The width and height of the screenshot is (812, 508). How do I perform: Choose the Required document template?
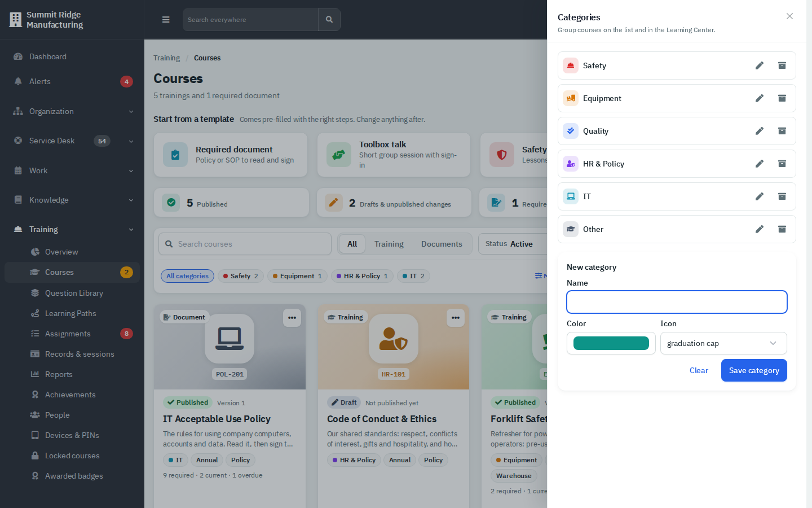point(231,155)
